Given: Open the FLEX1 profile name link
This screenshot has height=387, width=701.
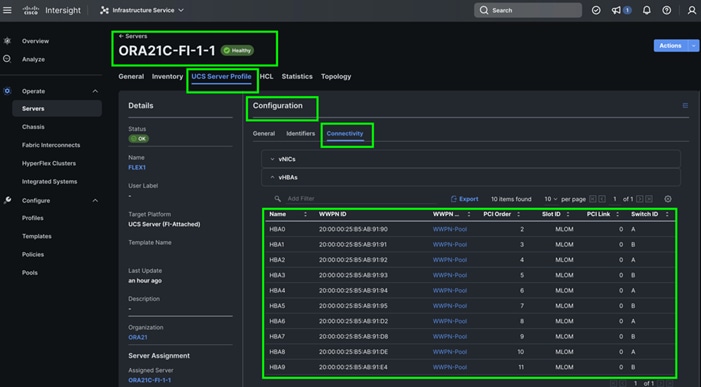Looking at the screenshot, I should tap(137, 168).
